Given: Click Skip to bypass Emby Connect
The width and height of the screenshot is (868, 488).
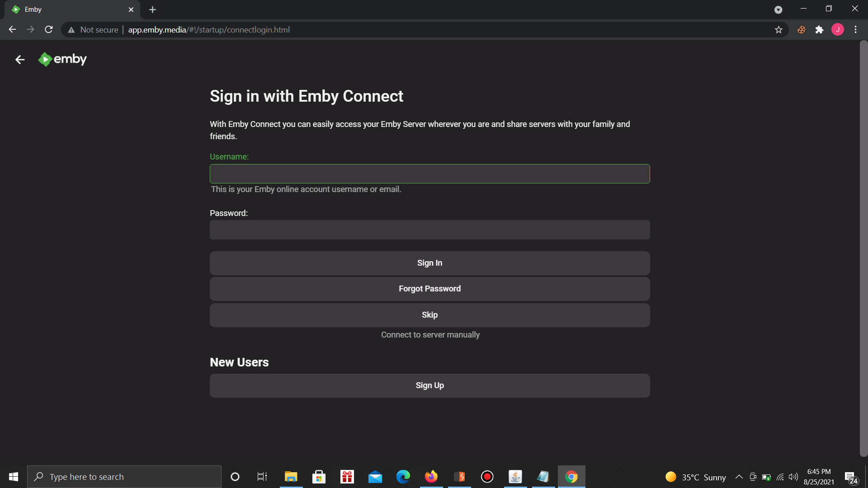Looking at the screenshot, I should click(x=429, y=315).
